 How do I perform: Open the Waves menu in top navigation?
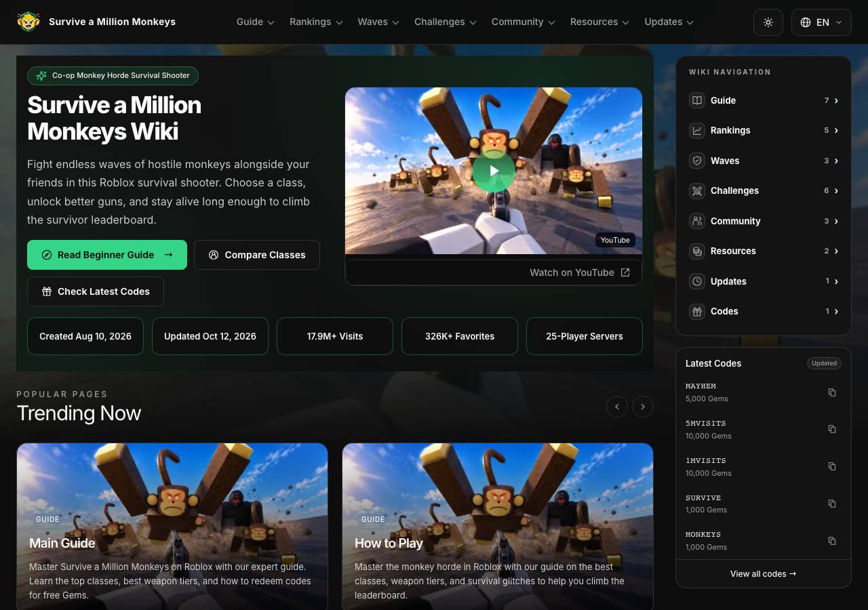pyautogui.click(x=378, y=22)
